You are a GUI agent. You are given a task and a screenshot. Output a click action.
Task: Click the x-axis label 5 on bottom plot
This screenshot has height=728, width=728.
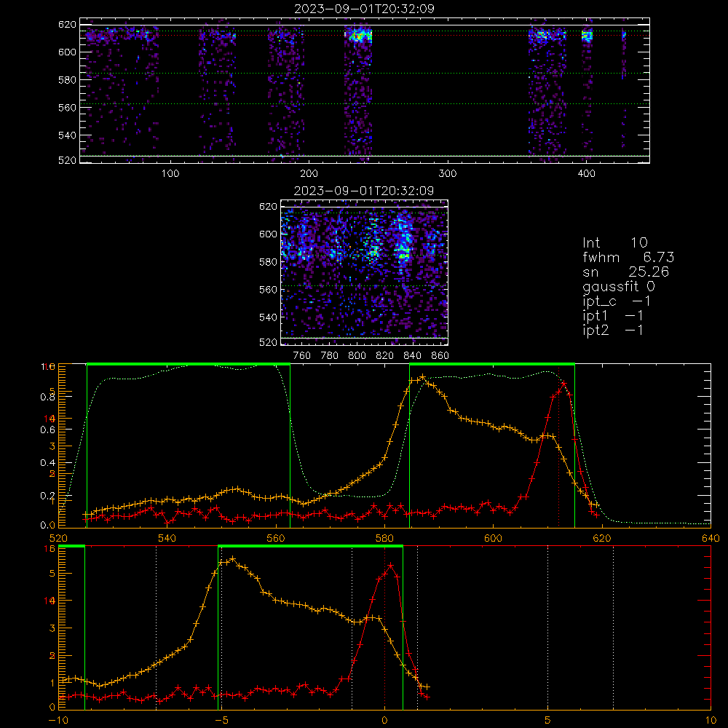click(x=548, y=720)
